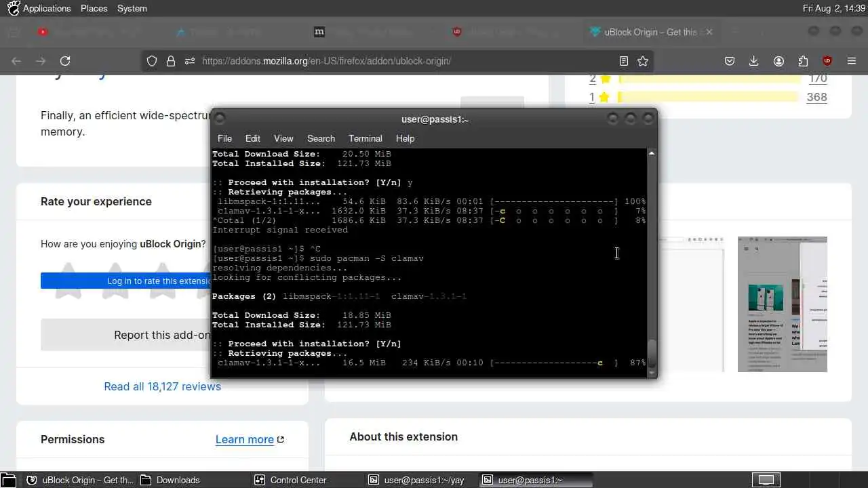Screen dimensions: 868x488
Task: Toggle reader view in address bar
Action: 624,61
